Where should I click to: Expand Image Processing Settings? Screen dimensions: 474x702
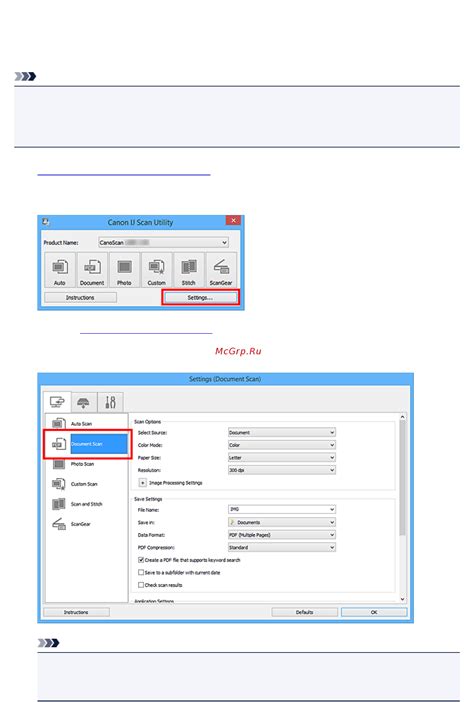(x=143, y=483)
